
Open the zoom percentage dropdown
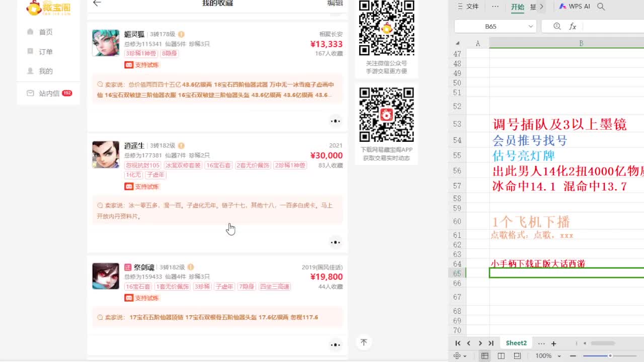pos(558,355)
